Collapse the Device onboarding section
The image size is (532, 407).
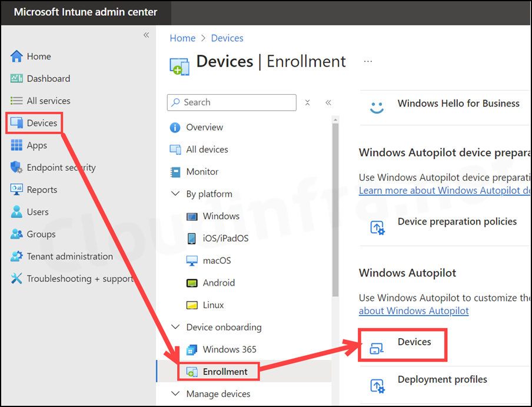click(x=175, y=327)
